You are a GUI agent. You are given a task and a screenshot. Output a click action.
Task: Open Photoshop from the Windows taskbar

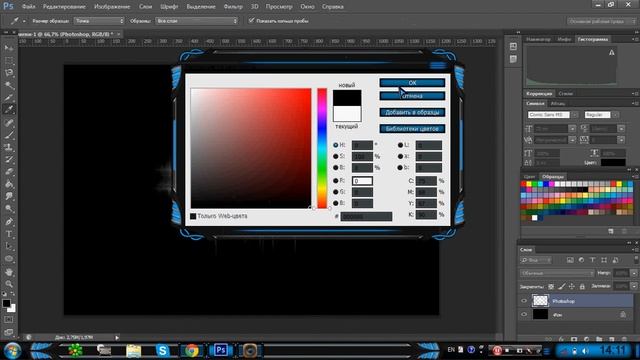(x=221, y=350)
